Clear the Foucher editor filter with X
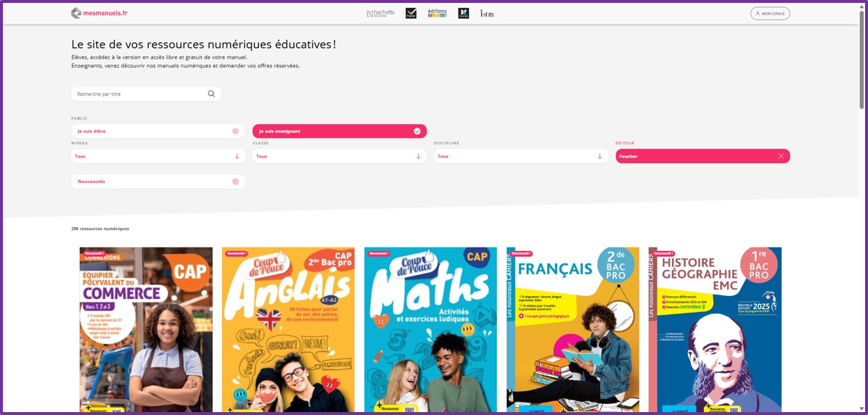The image size is (868, 415). (780, 156)
